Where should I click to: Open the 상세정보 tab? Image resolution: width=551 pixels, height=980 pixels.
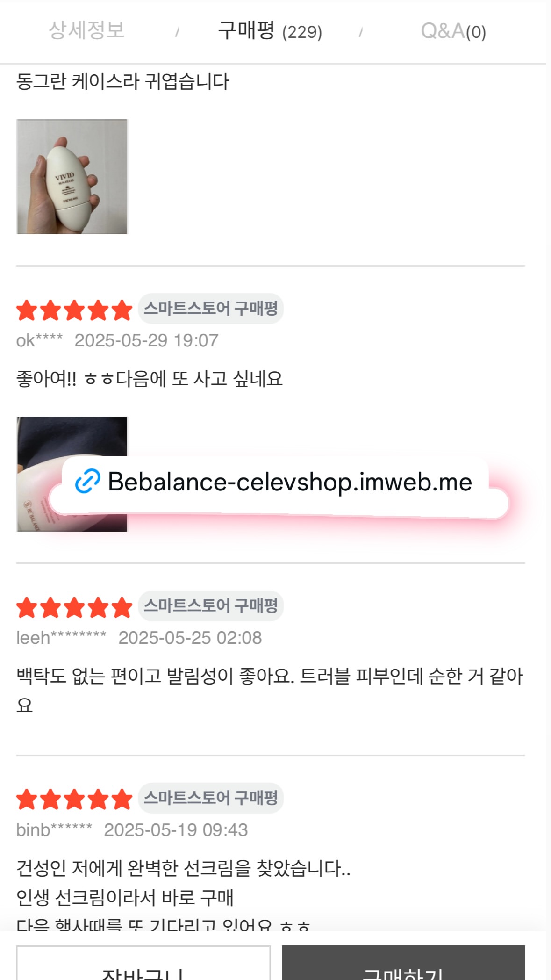(x=86, y=31)
